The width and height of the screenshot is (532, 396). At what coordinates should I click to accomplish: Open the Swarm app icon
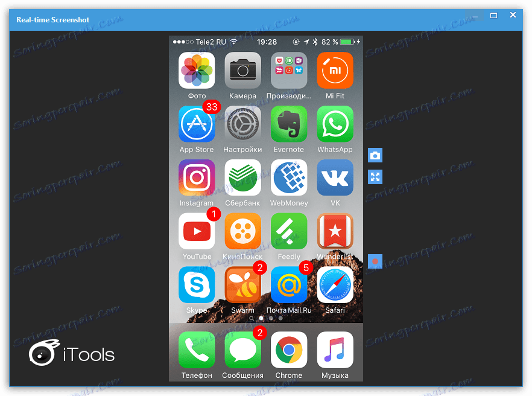point(243,285)
